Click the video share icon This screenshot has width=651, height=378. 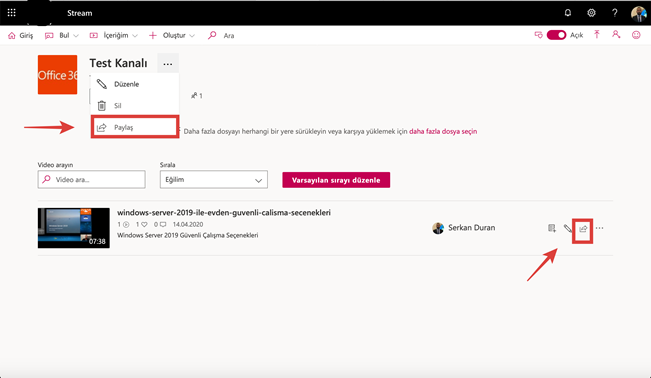[583, 228]
